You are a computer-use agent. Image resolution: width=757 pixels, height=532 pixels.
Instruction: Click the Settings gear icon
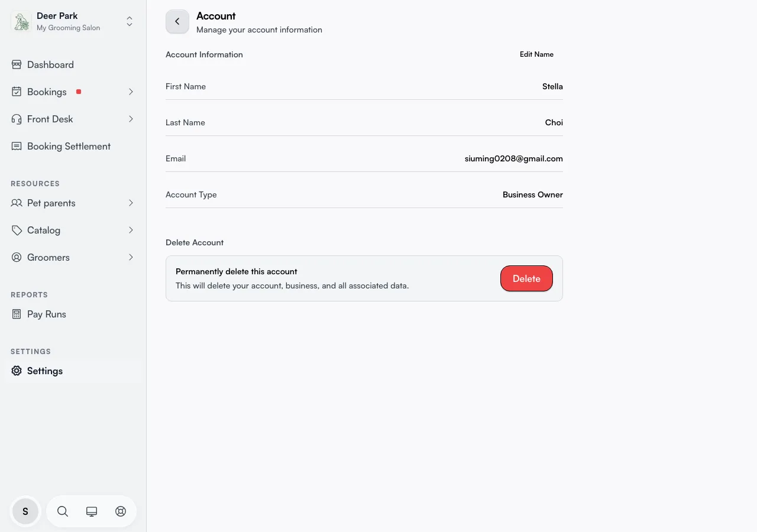(17, 371)
